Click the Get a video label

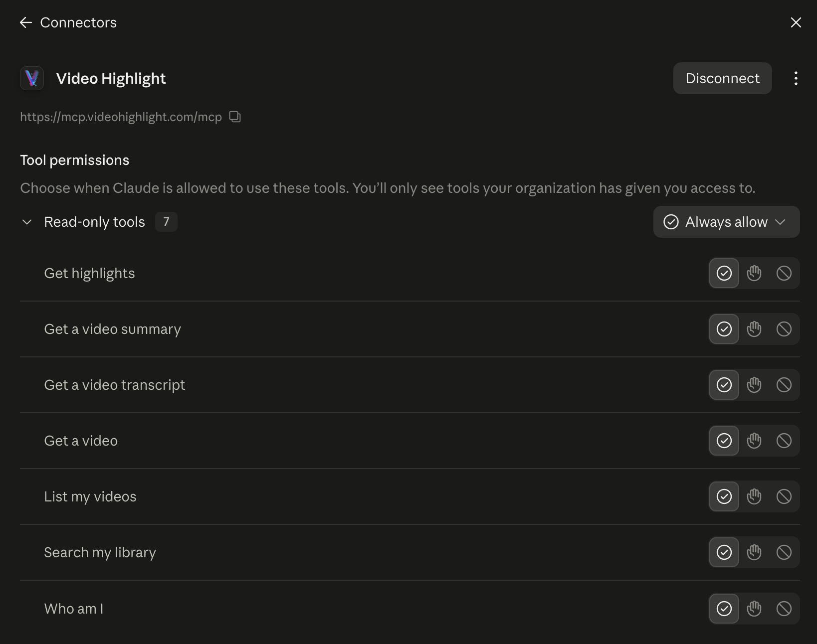pos(81,441)
